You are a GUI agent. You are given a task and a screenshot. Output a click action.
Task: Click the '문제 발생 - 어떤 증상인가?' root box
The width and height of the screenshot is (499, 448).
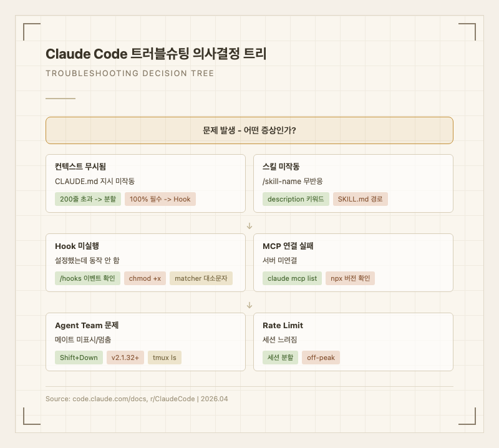(249, 130)
